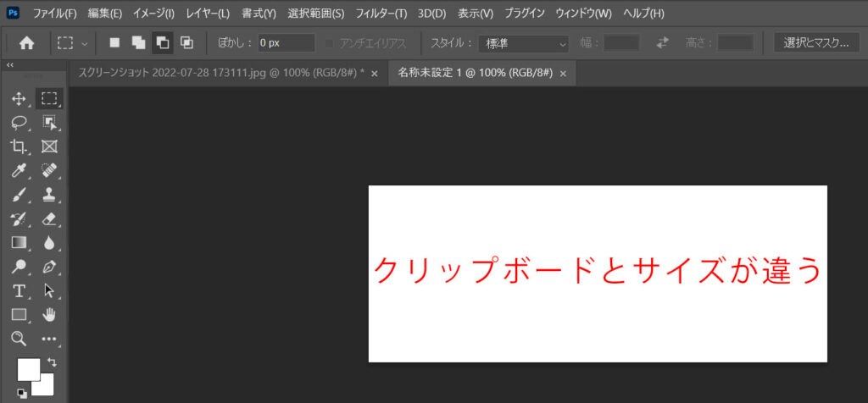Switch to 名称未設定 1 document tab
Viewport: 868px width, 403px height.
pyautogui.click(x=475, y=73)
